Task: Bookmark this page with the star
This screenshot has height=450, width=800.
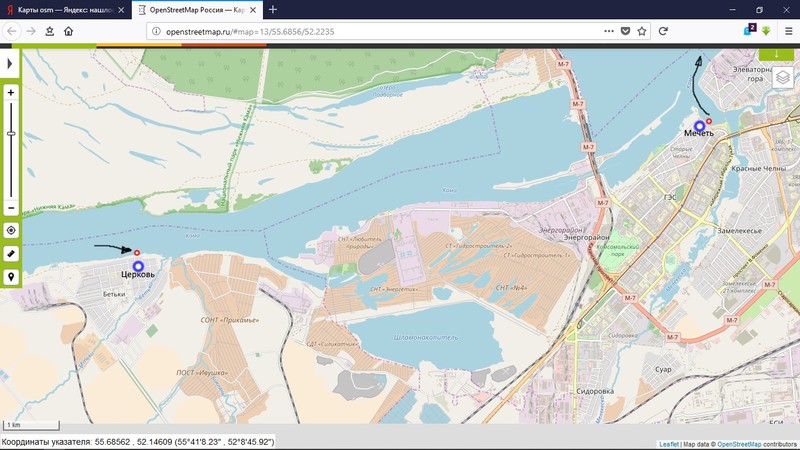Action: click(x=642, y=31)
